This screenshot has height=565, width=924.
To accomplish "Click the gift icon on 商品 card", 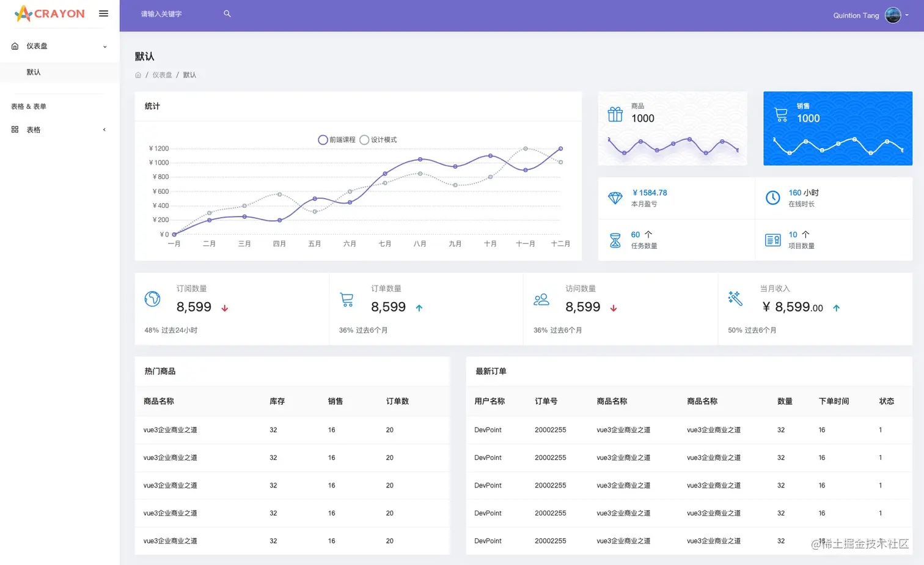I will pyautogui.click(x=615, y=114).
